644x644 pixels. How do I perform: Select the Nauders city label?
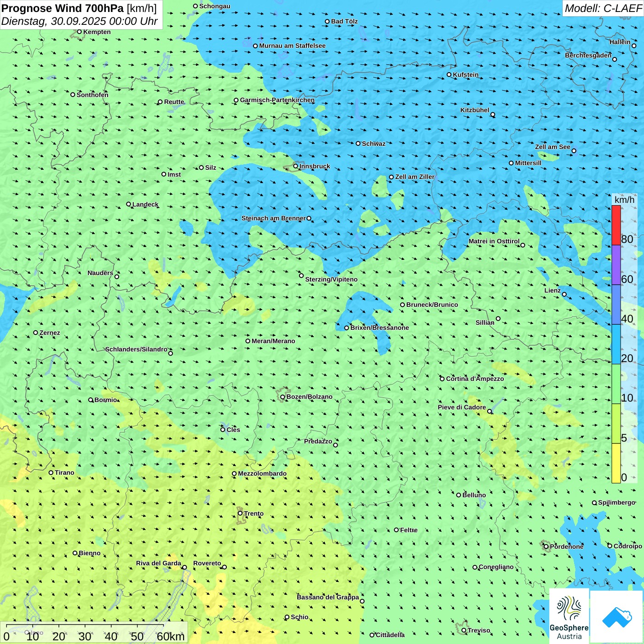pos(100,273)
